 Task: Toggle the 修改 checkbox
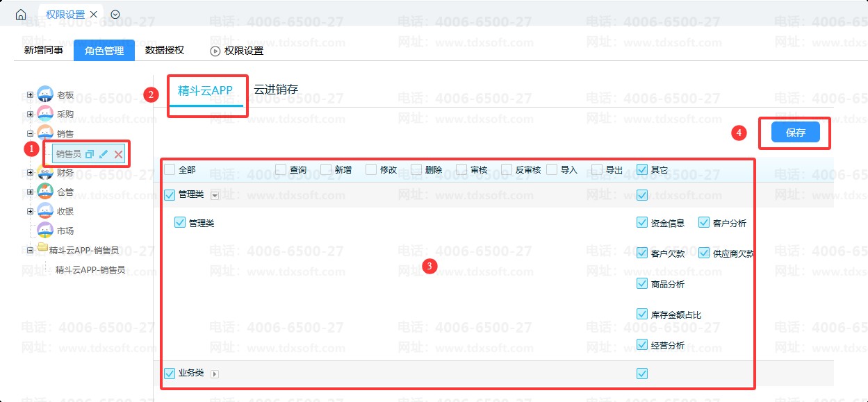(x=371, y=169)
